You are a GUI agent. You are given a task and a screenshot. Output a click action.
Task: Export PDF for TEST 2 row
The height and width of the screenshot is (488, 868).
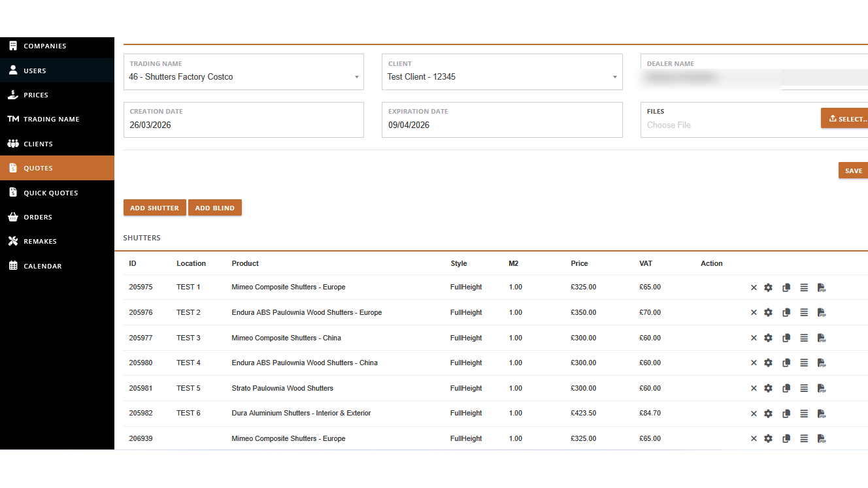tap(822, 313)
